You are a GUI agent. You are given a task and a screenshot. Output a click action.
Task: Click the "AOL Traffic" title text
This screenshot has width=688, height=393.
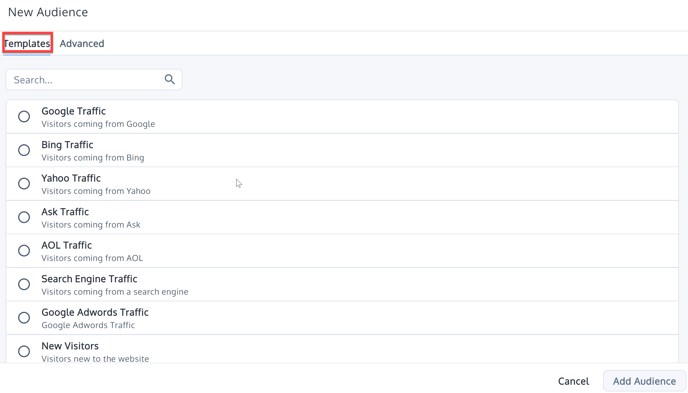coord(67,245)
